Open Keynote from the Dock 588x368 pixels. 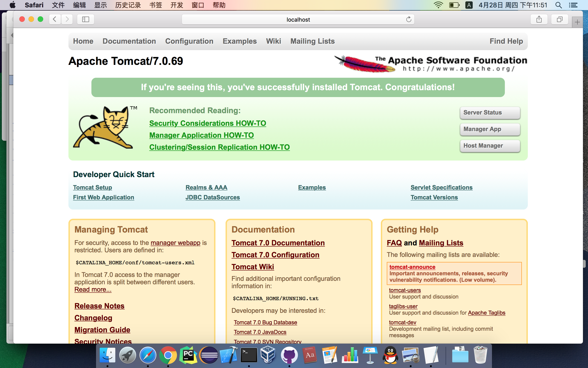[370, 355]
